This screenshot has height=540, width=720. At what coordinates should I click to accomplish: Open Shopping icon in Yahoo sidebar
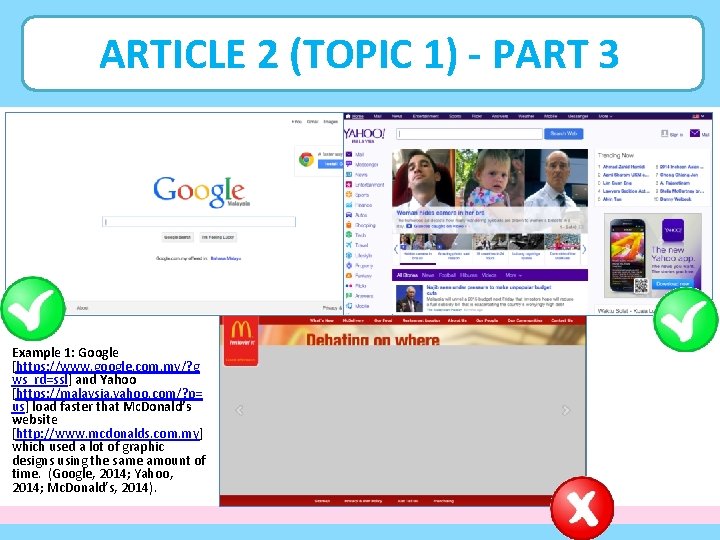pyautogui.click(x=349, y=225)
